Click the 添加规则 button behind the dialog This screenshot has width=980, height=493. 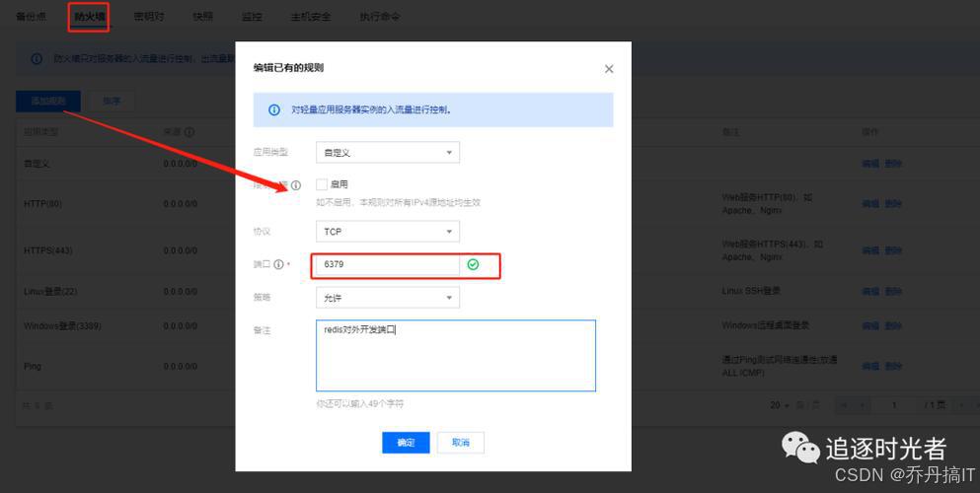point(48,102)
